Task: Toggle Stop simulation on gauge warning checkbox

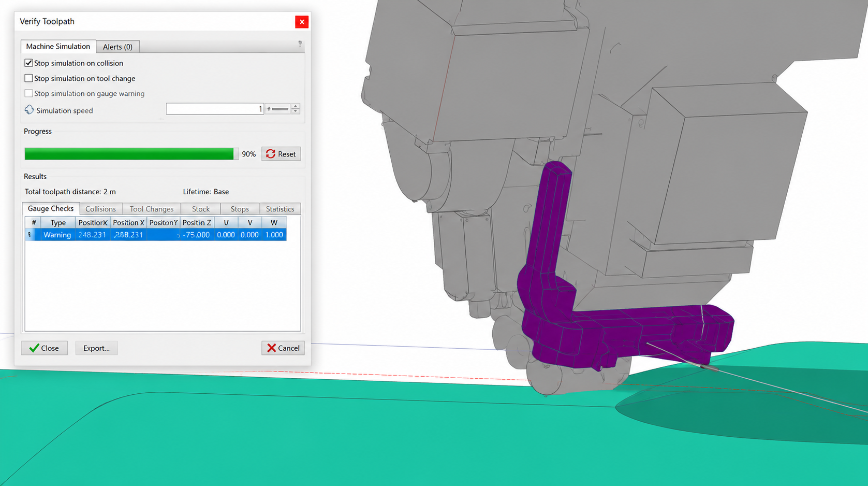Action: click(28, 93)
